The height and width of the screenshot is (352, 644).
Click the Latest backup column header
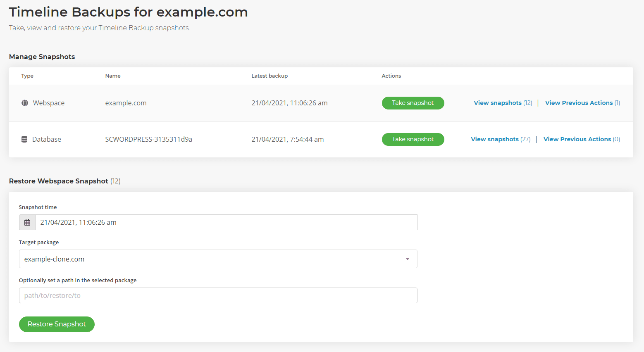[x=270, y=76]
